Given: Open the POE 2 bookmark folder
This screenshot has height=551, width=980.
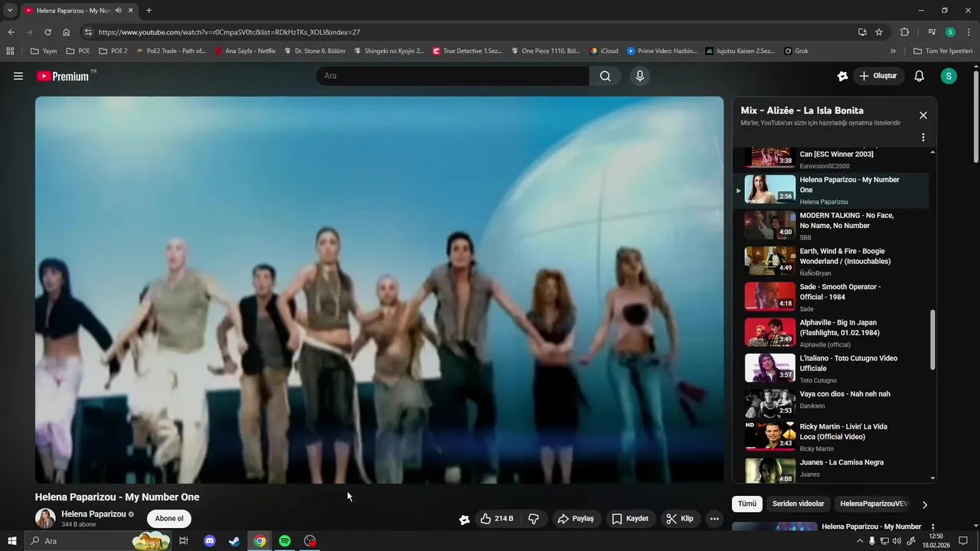Looking at the screenshot, I should (113, 51).
